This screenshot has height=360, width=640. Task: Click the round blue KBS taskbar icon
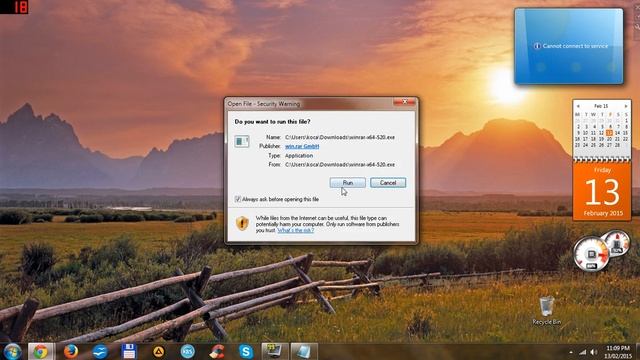(187, 351)
